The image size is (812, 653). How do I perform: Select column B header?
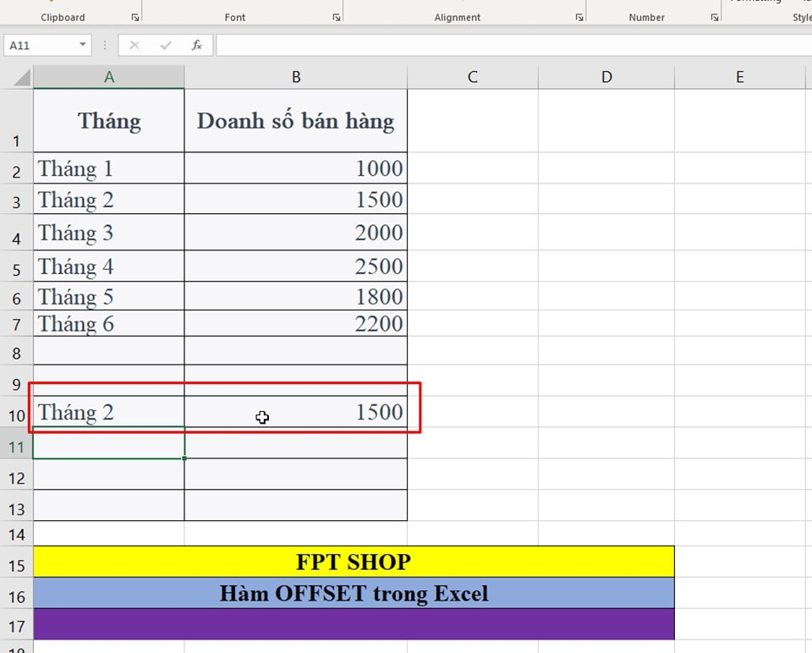click(x=296, y=77)
